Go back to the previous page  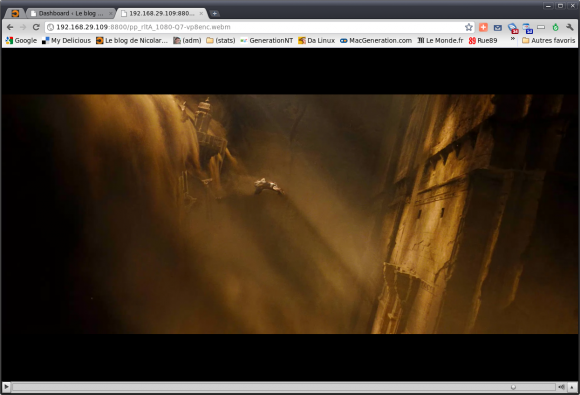[10, 27]
